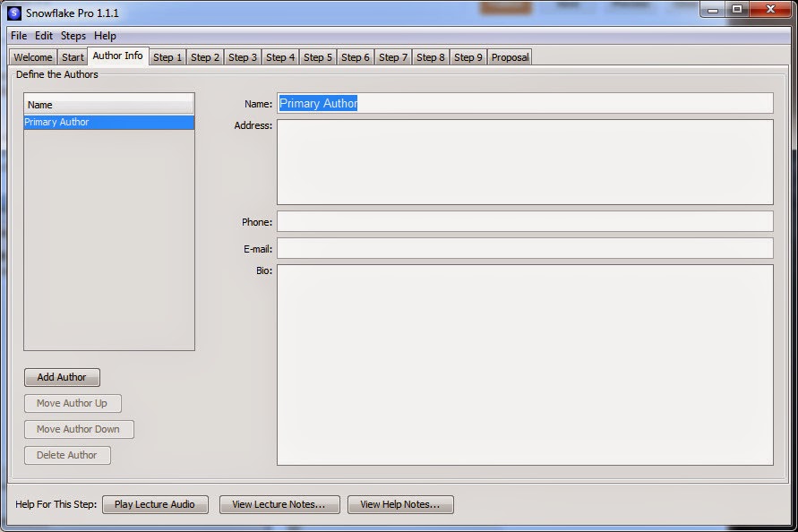Close the Snowflake Pro window

[x=770, y=10]
